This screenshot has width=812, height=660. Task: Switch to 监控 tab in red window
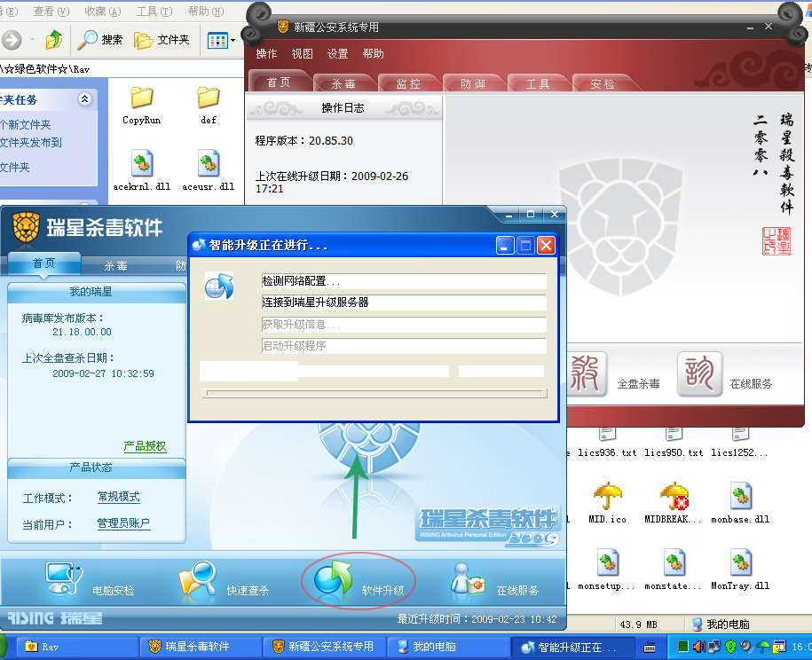coord(408,83)
